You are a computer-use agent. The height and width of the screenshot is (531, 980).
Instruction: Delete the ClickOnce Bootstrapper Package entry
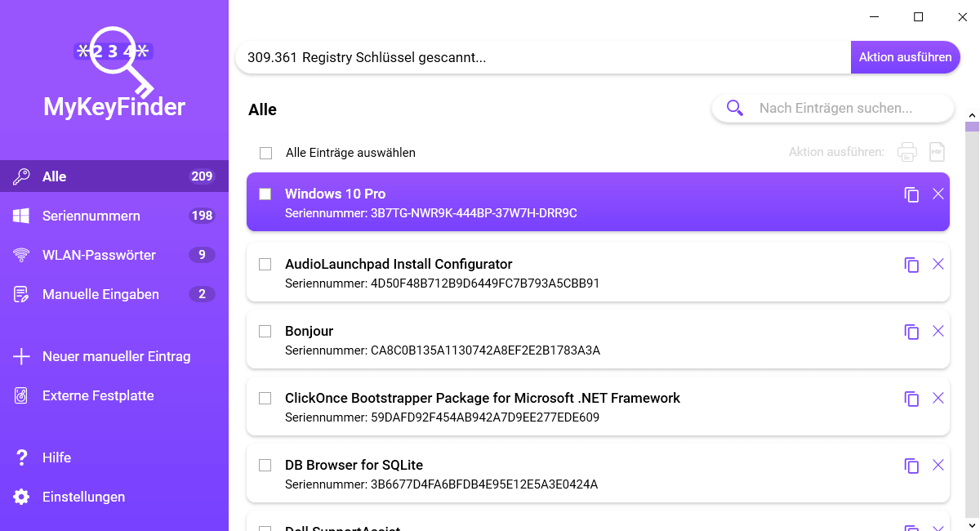click(x=938, y=398)
